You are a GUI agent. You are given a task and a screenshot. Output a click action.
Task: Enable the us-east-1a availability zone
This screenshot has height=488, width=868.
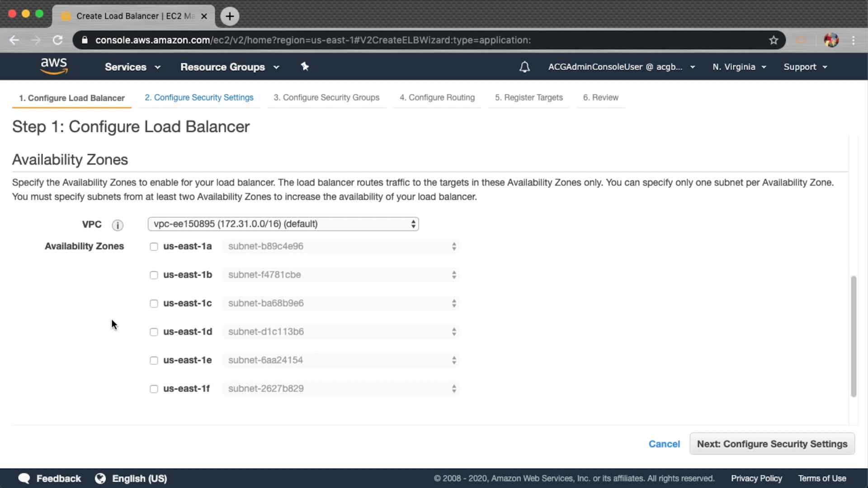click(x=154, y=247)
